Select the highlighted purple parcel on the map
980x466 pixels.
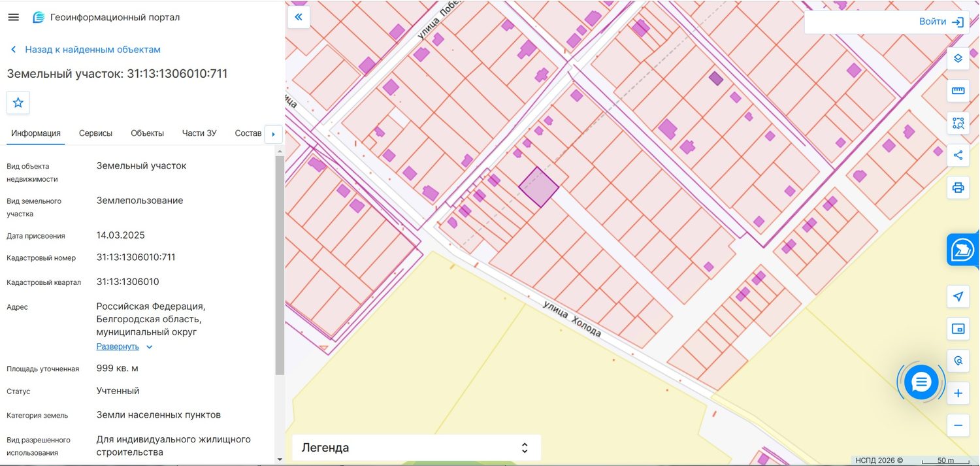point(539,187)
